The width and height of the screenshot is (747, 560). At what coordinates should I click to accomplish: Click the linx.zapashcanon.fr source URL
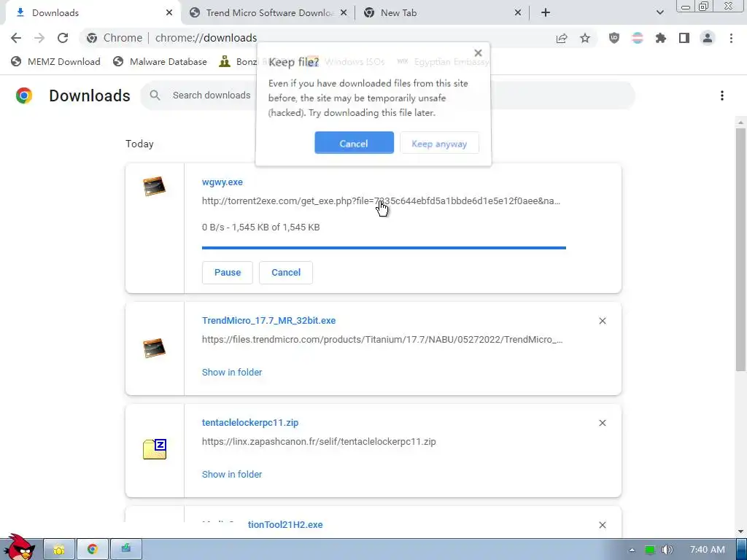click(319, 441)
